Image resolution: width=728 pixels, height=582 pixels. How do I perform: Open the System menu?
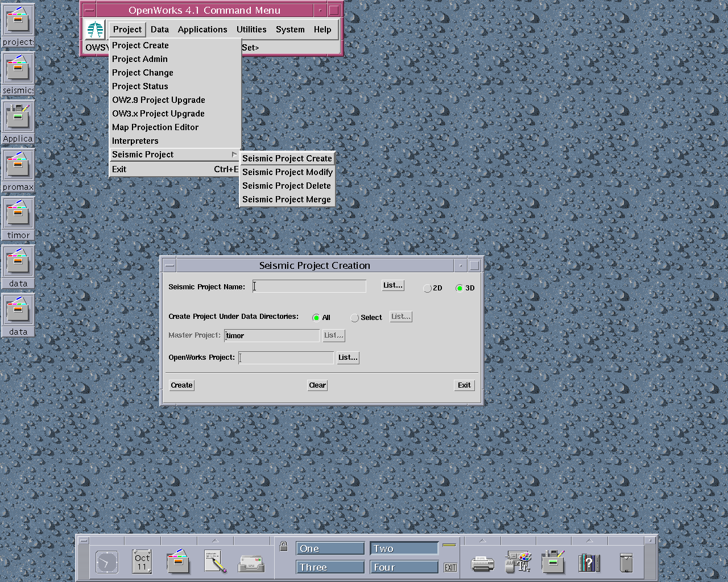click(290, 30)
